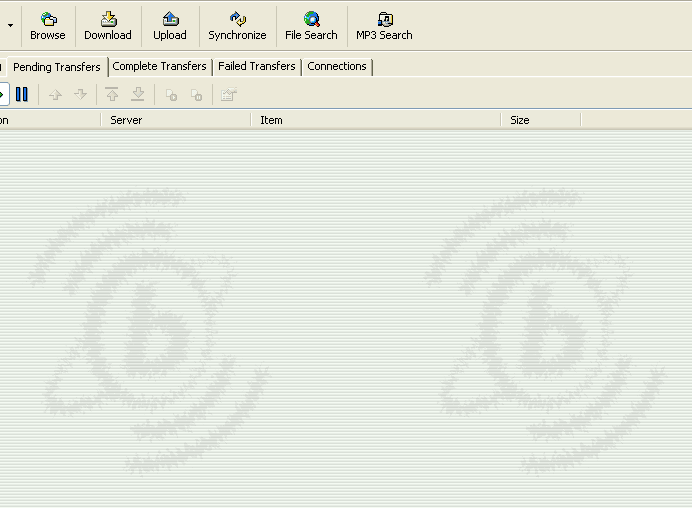Show the Failed Transfers tab
Screen dimensions: 692x508
[x=257, y=66]
